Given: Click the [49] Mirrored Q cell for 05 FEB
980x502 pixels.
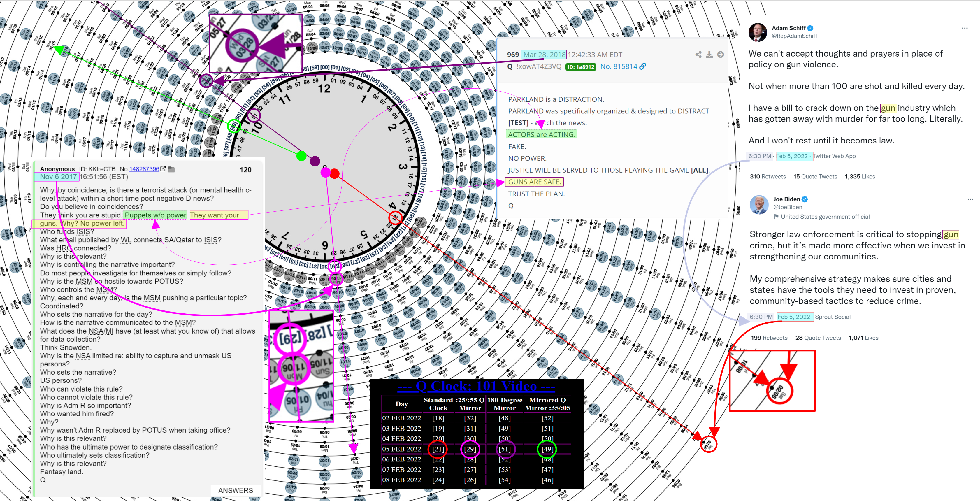Looking at the screenshot, I should coord(547,449).
